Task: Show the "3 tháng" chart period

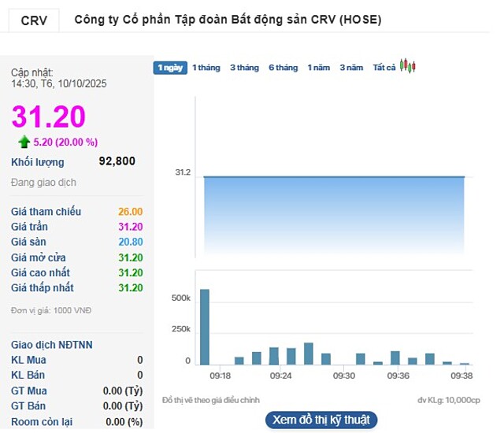Action: 244,68
